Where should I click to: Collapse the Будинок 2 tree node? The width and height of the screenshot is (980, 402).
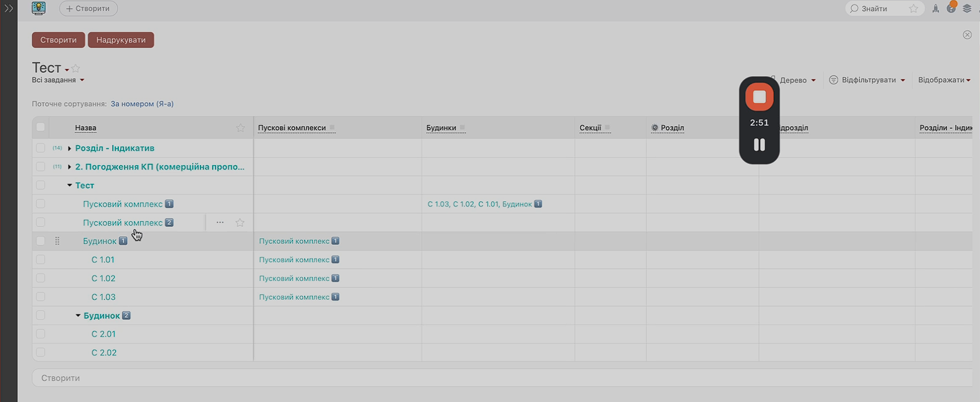[x=78, y=316]
